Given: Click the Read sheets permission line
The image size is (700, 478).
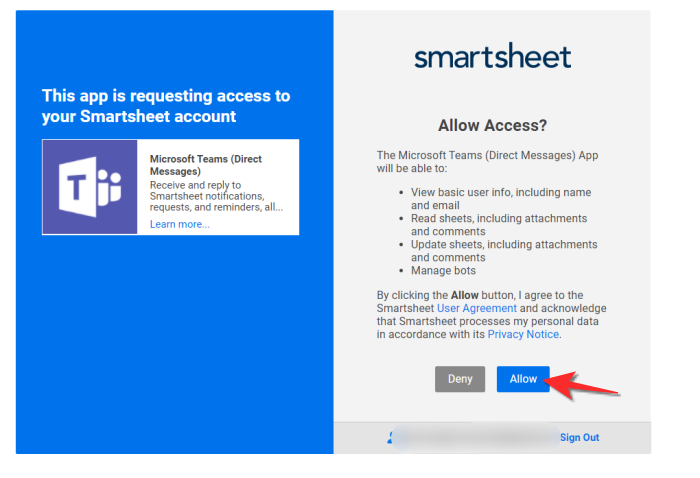Looking at the screenshot, I should coord(499,225).
